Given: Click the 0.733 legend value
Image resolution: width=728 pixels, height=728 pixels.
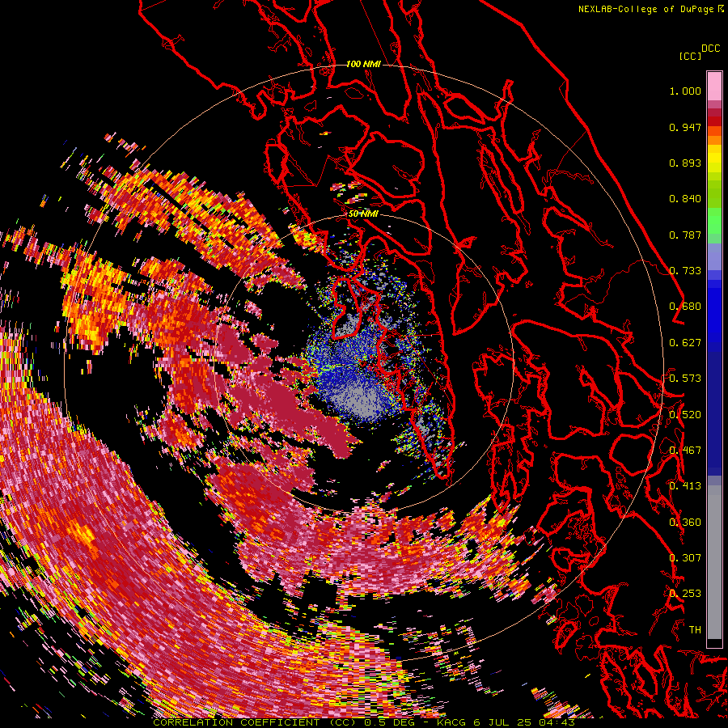Looking at the screenshot, I should point(685,271).
